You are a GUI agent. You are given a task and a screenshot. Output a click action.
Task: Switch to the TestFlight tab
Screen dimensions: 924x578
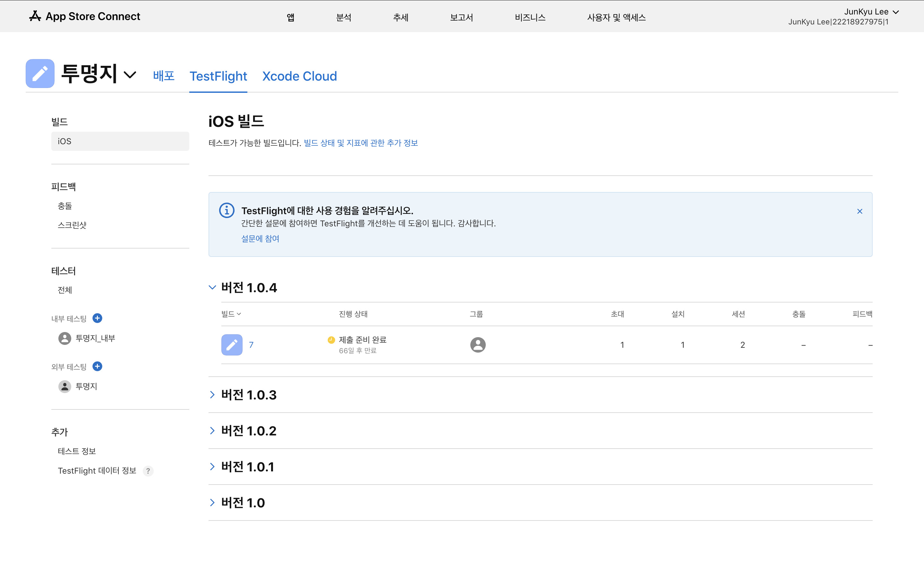[x=218, y=76]
